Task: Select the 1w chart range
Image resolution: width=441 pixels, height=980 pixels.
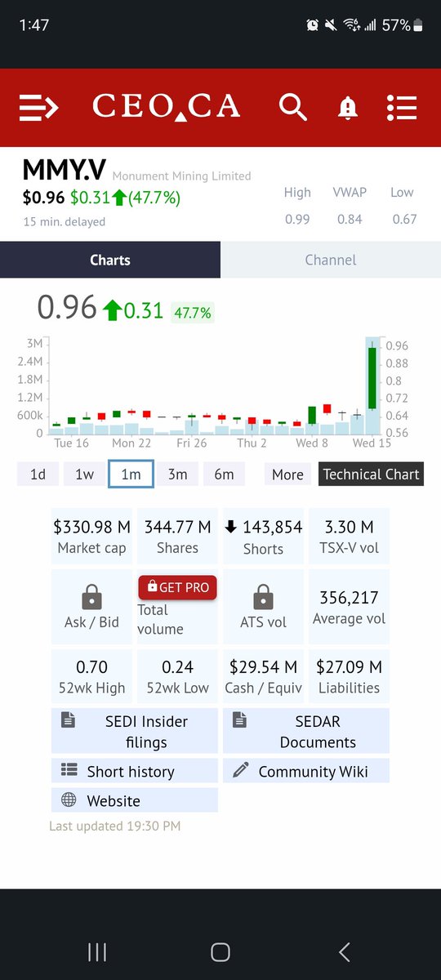Action: 84,474
